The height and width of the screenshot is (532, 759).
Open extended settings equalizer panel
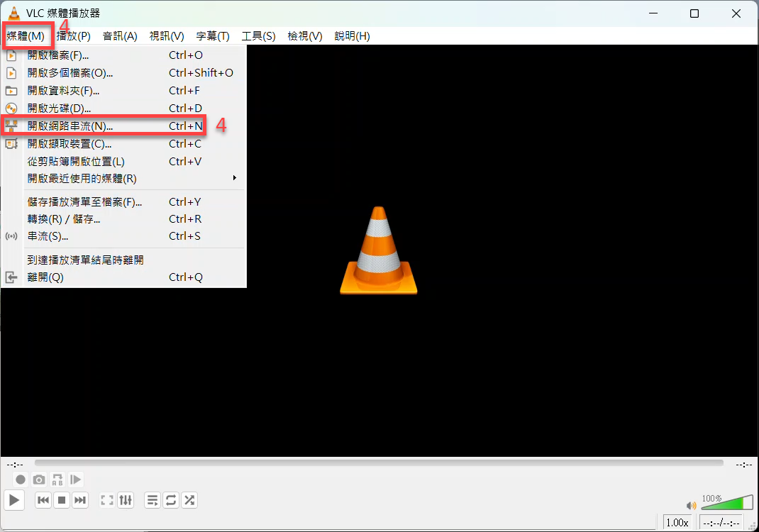pyautogui.click(x=126, y=500)
